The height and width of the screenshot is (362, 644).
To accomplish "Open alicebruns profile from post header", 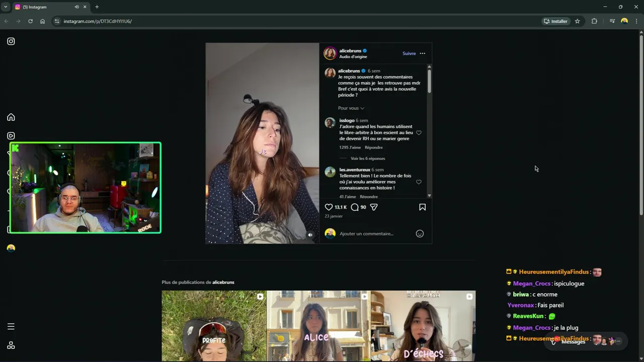I will [350, 51].
